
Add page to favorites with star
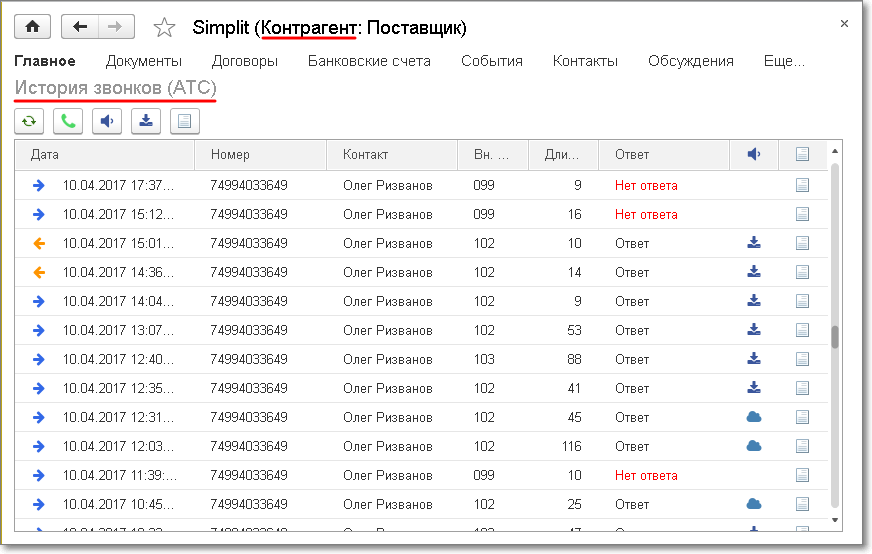[164, 28]
